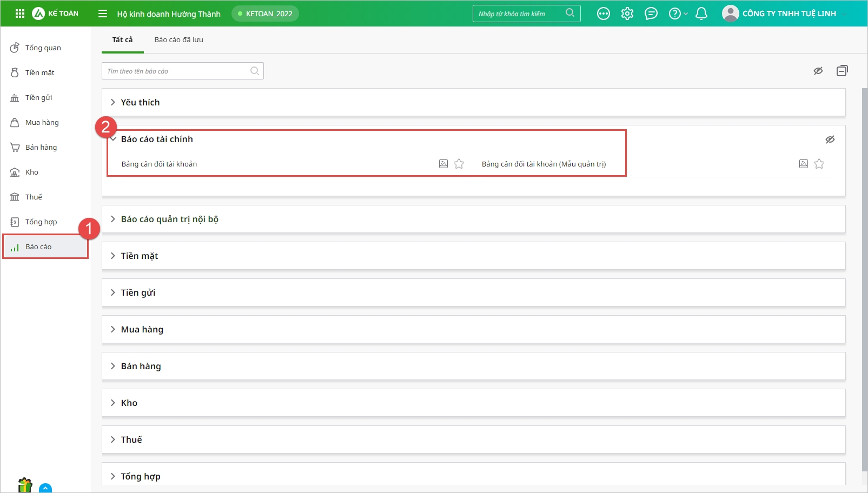This screenshot has height=493, width=868.
Task: Open Bảng cân đối tài khoản (Mẫu quản trị) report
Action: point(544,164)
